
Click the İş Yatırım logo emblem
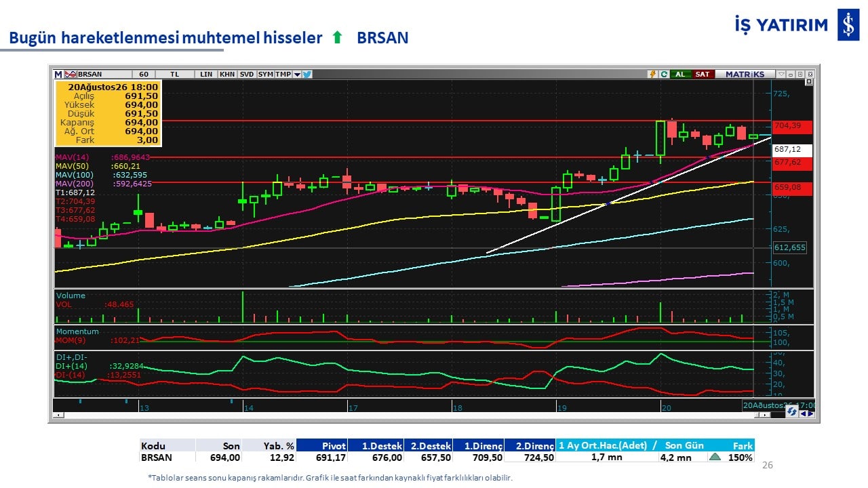point(848,25)
